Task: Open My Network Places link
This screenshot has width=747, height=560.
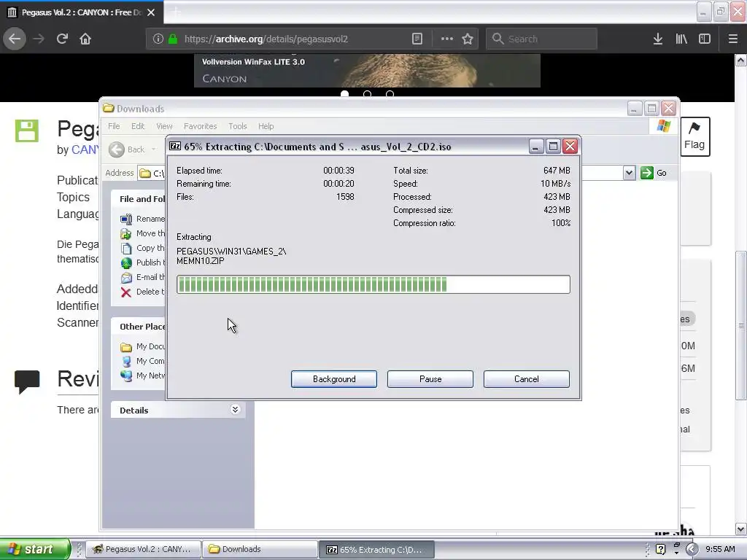Action: point(142,376)
